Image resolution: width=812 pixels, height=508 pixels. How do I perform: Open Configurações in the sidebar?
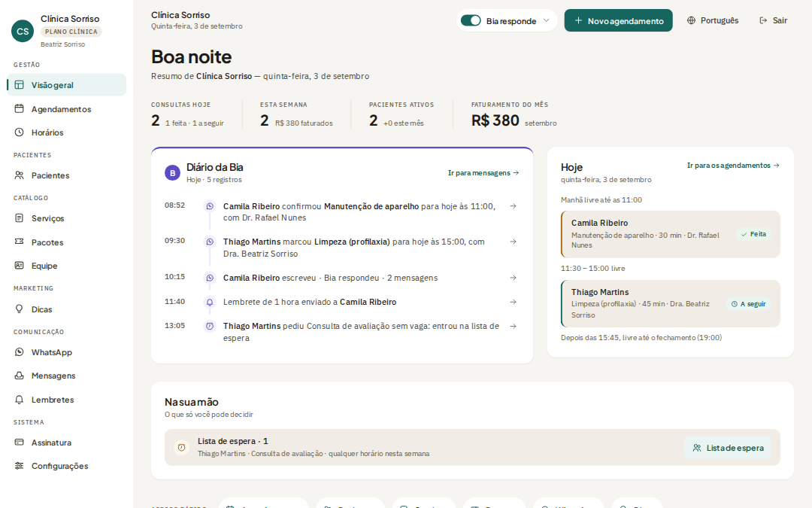pyautogui.click(x=67, y=466)
